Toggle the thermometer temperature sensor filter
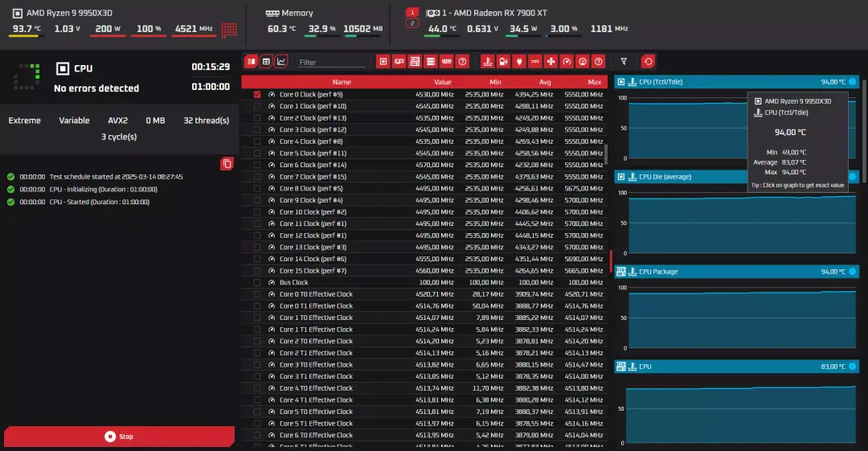The width and height of the screenshot is (868, 451). click(488, 61)
